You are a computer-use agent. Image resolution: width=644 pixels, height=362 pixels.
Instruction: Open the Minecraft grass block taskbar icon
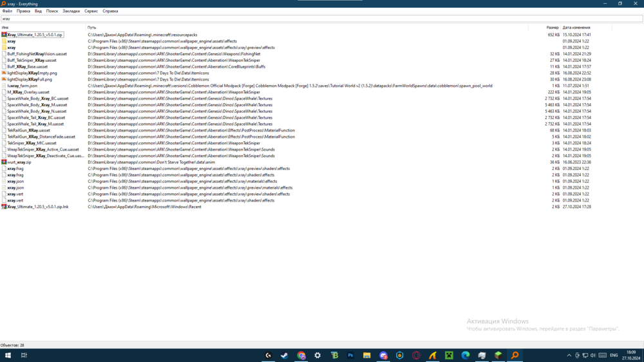pyautogui.click(x=498, y=356)
